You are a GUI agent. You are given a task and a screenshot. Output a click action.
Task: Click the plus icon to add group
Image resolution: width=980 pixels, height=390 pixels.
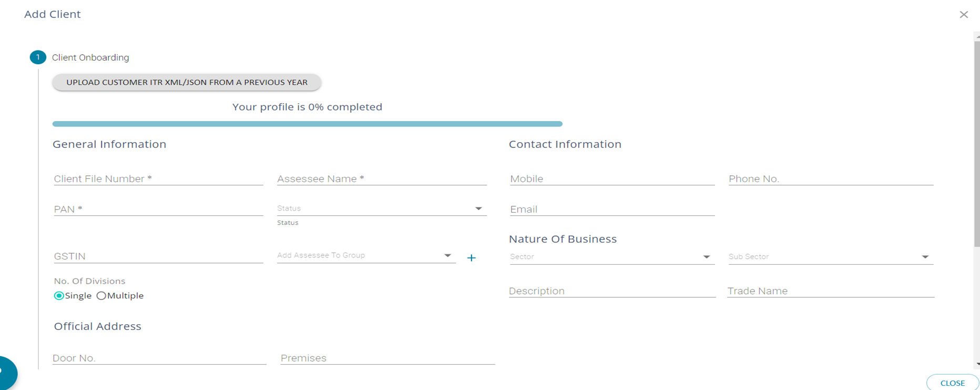pos(472,258)
